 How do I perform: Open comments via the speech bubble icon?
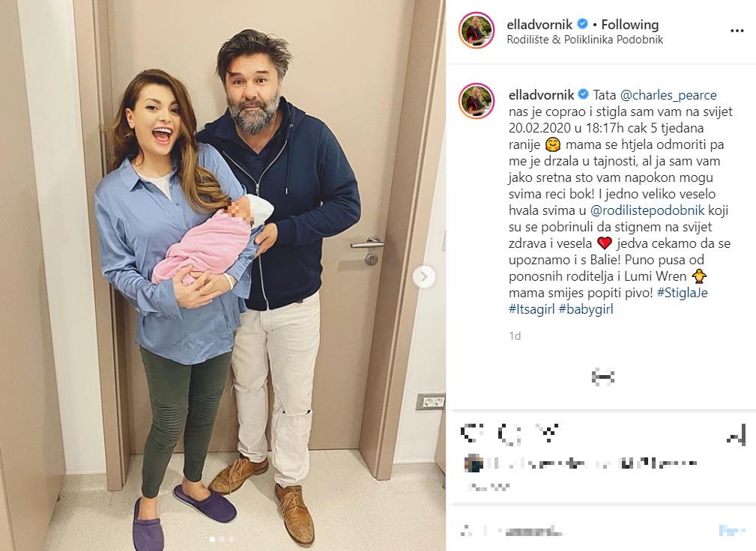click(509, 434)
